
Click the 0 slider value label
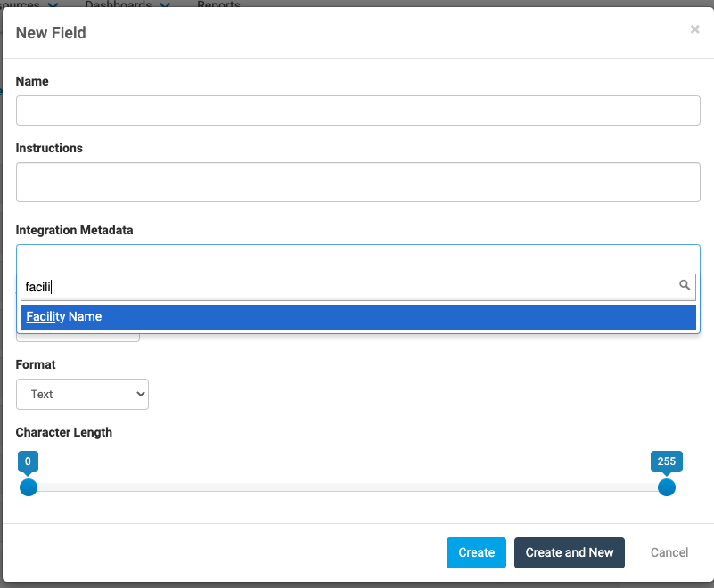pyautogui.click(x=28, y=461)
